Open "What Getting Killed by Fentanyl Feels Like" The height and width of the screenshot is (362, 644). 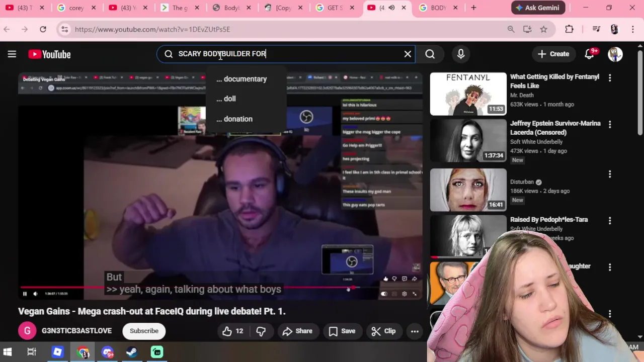(x=554, y=81)
